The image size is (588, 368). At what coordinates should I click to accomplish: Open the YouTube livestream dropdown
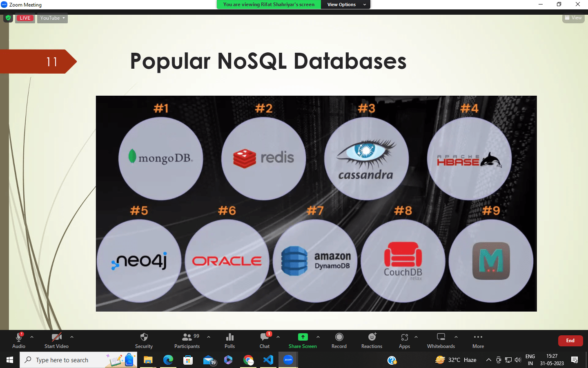click(52, 18)
